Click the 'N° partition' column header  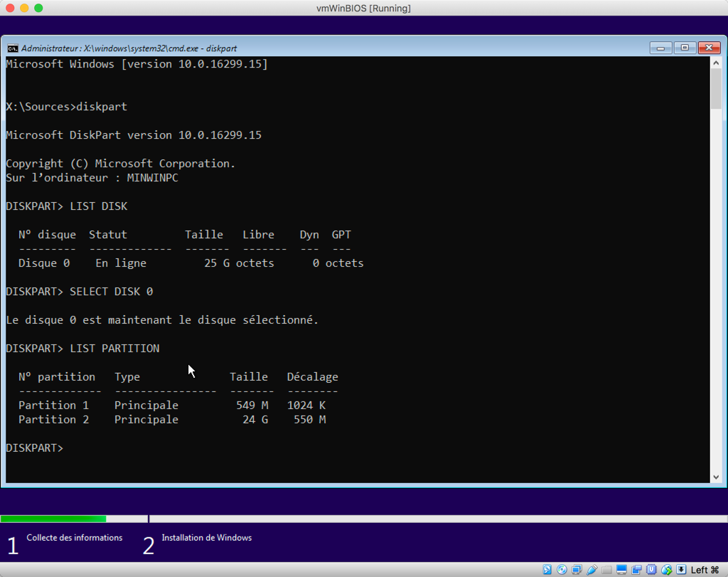[57, 377]
